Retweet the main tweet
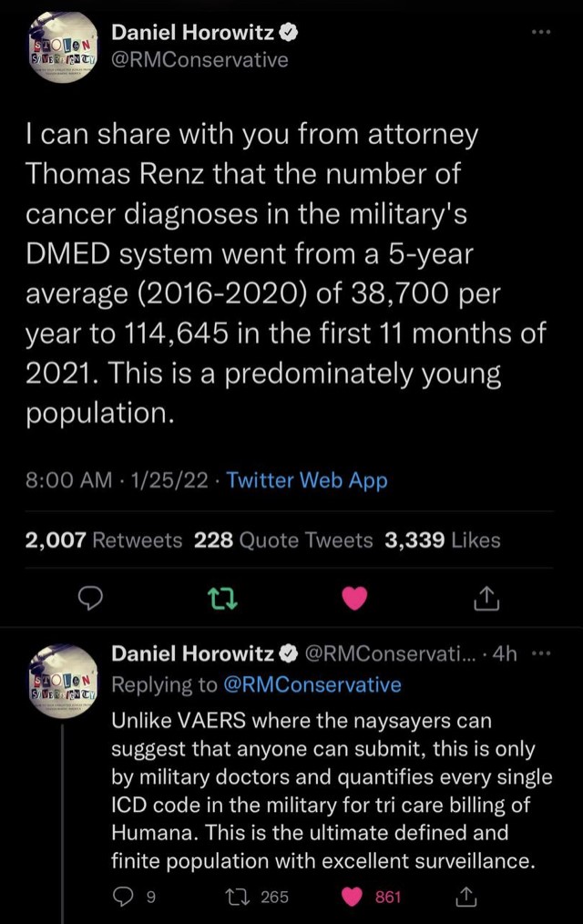 point(219,598)
